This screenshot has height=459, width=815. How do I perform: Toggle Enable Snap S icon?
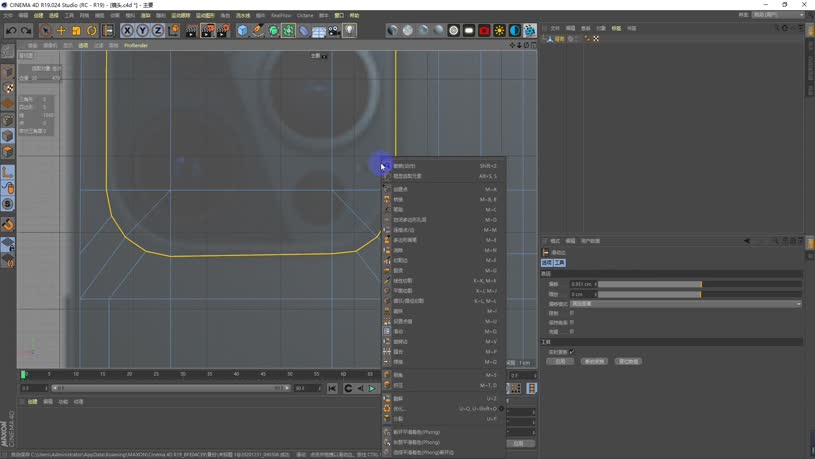coord(8,204)
